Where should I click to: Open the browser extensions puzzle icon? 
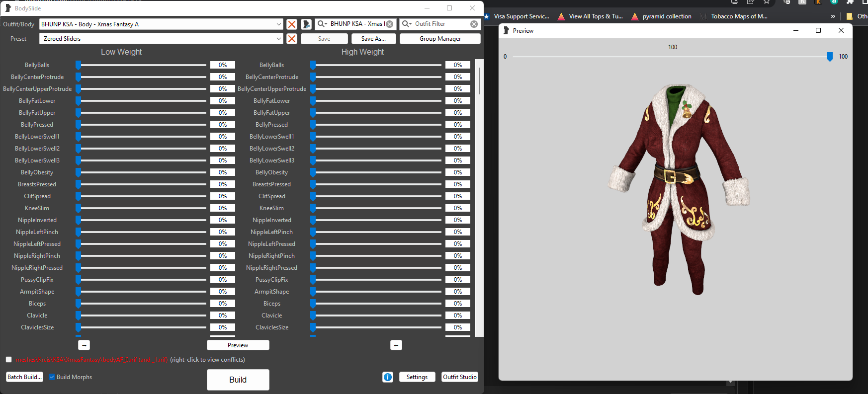[850, 2]
